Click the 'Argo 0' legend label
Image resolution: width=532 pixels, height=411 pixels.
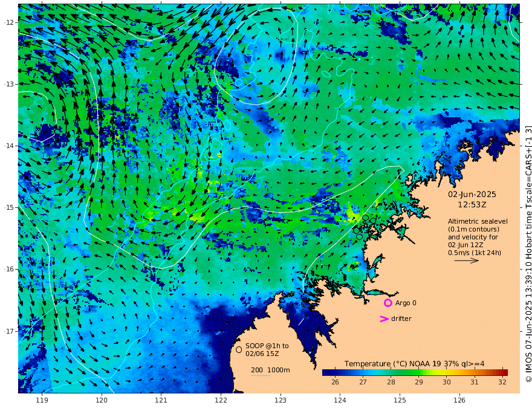(x=406, y=303)
